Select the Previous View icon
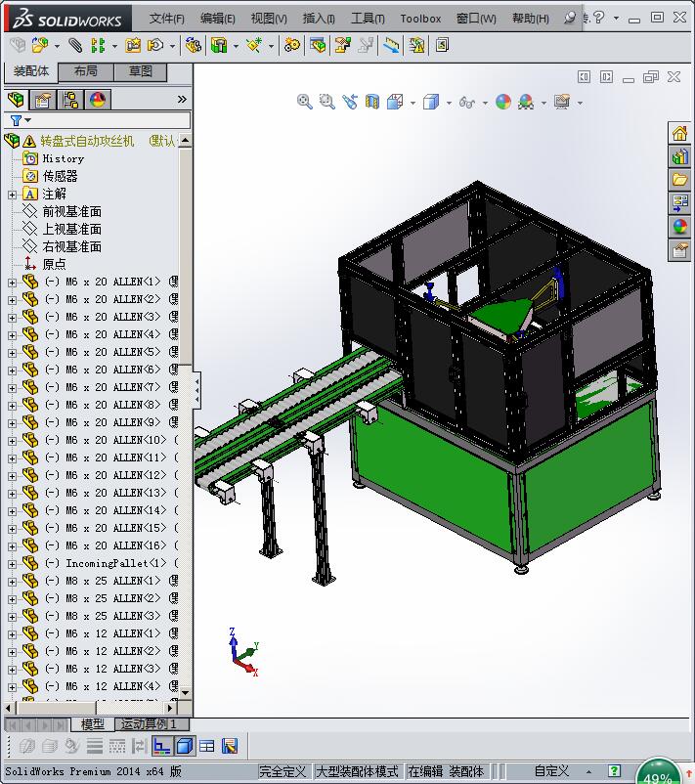 point(350,102)
